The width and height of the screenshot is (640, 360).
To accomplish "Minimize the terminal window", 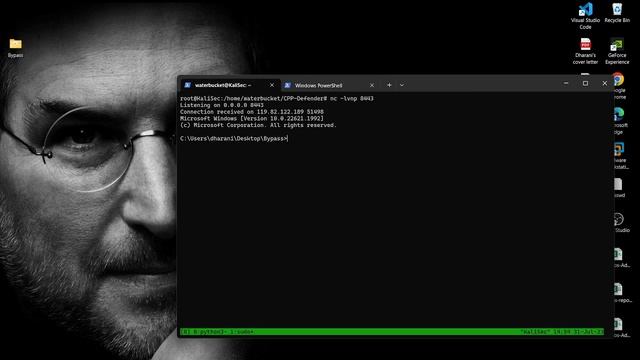I will 566,83.
